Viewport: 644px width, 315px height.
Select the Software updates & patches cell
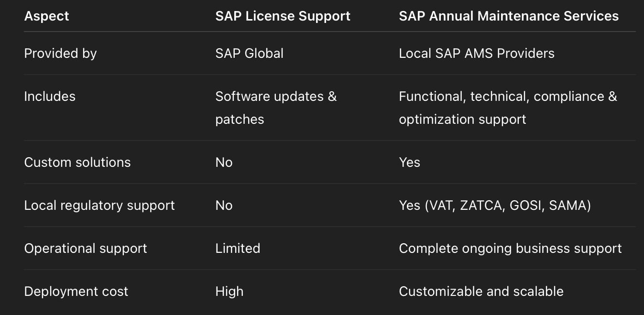tap(275, 108)
